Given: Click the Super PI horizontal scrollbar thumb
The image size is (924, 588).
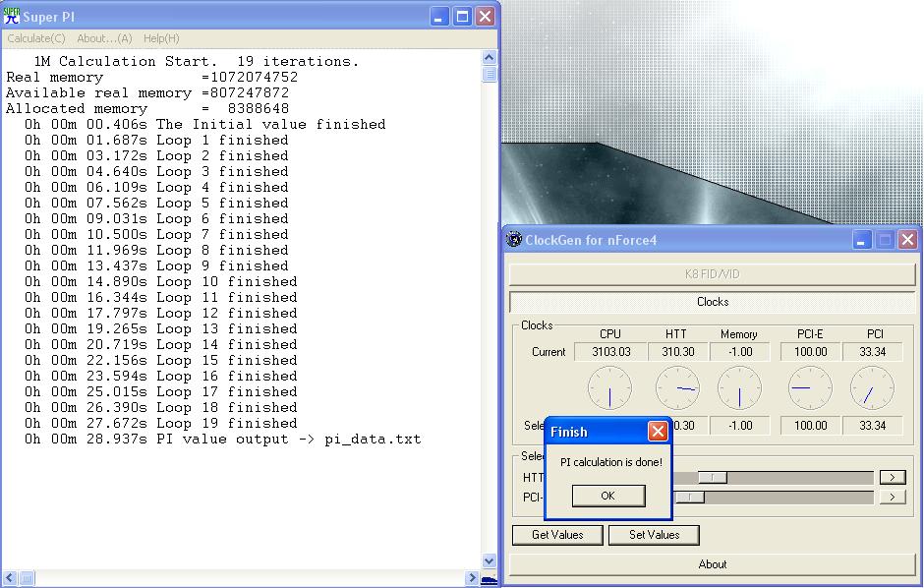Looking at the screenshot, I should tap(27, 578).
